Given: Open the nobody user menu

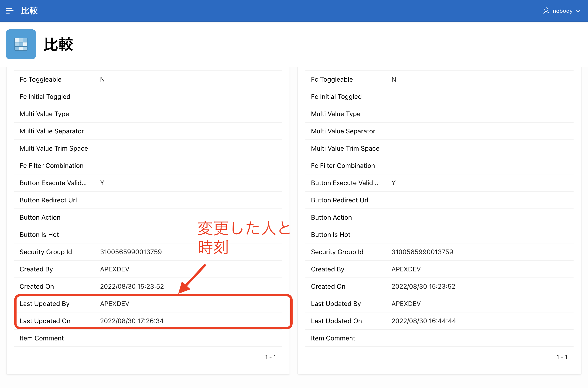Looking at the screenshot, I should (x=563, y=11).
